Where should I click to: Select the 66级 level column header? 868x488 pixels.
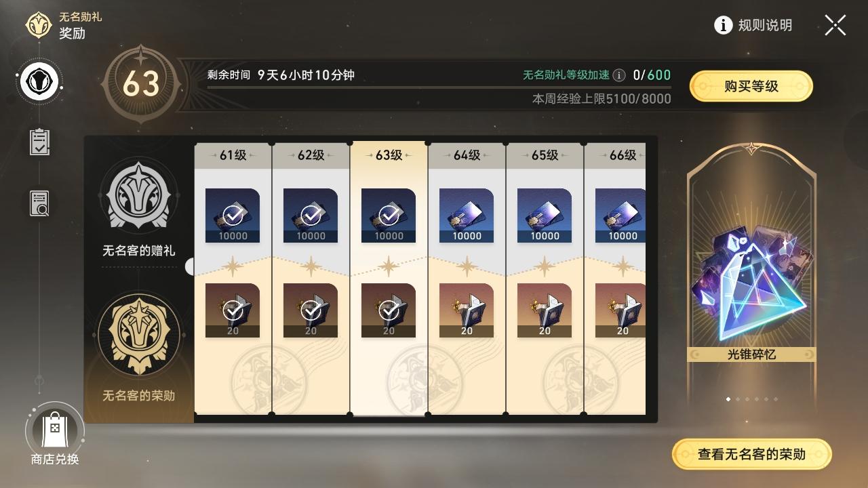616,155
